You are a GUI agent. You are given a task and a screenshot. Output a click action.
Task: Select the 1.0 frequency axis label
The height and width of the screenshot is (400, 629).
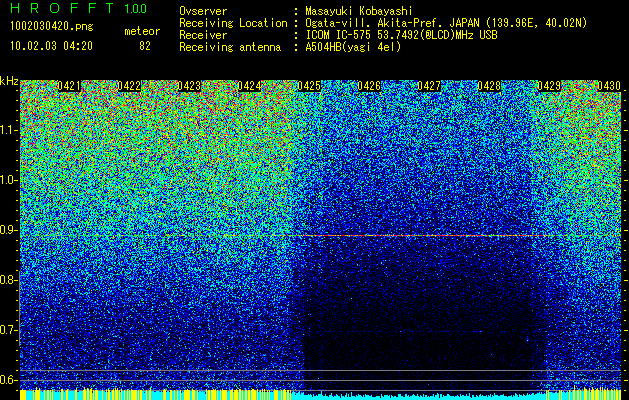pyautogui.click(x=8, y=181)
